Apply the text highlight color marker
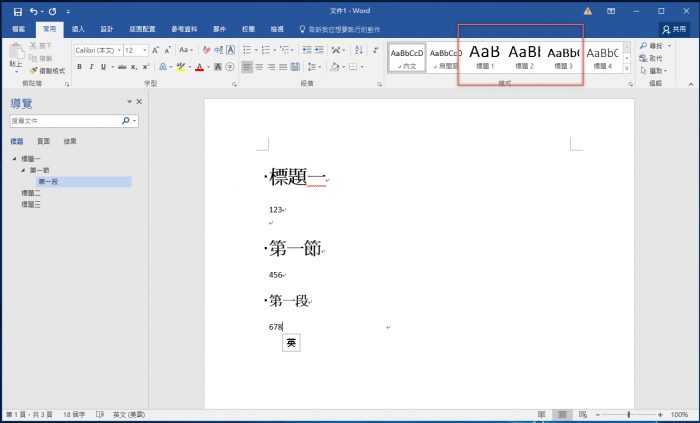 point(180,67)
